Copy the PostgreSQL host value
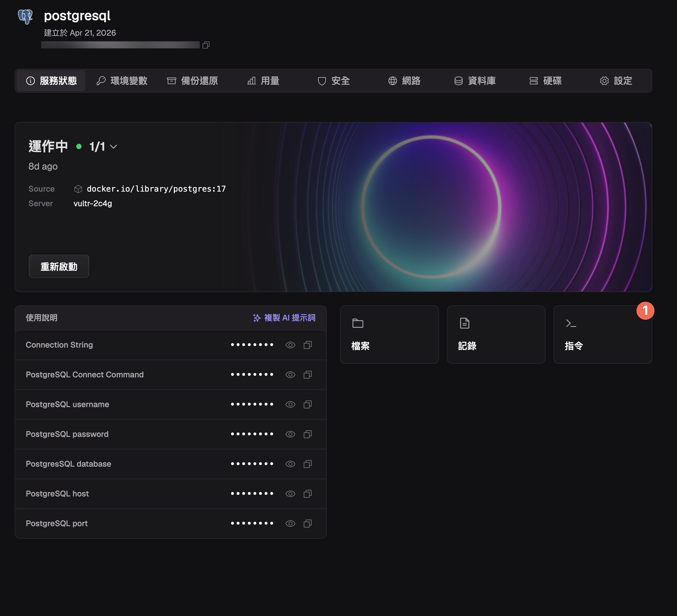 [x=308, y=494]
